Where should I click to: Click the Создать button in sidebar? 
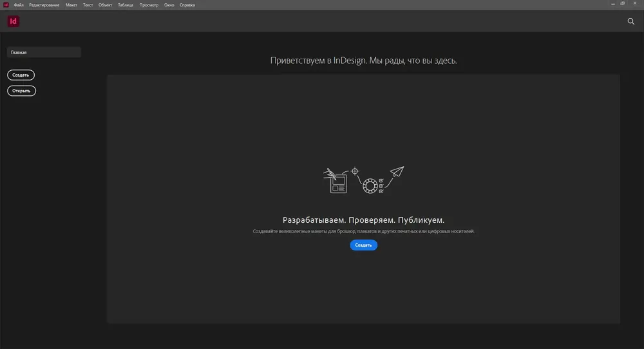click(x=21, y=75)
